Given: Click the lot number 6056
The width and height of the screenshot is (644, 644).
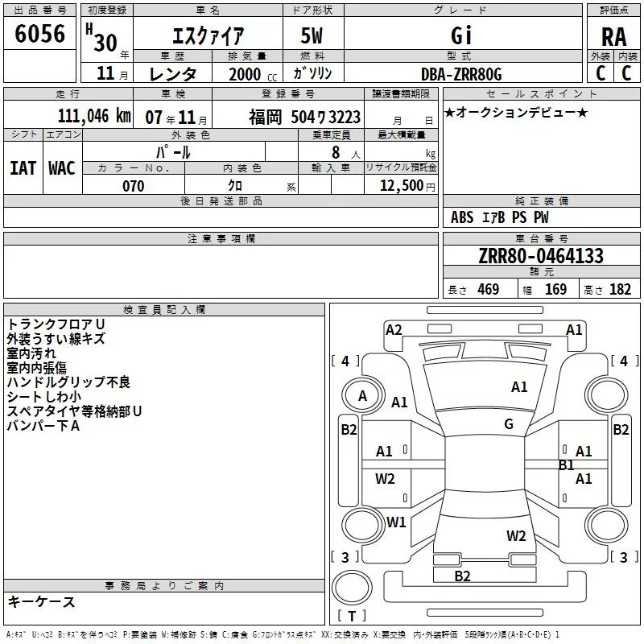Looking at the screenshot, I should click(x=39, y=34).
